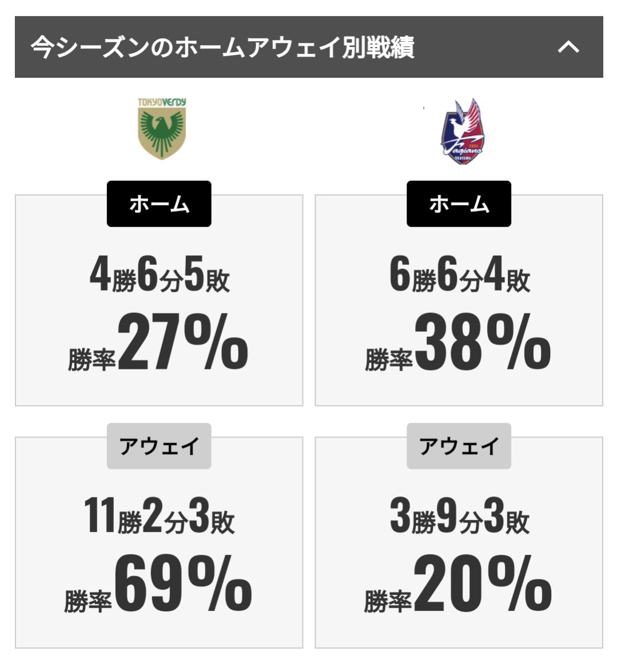Select Fagiano Okayama's ホーム label

point(459,204)
